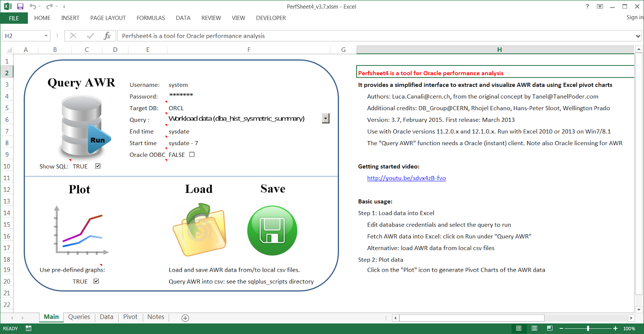Switch to the Queries sheet tab
Viewport: 644px width, 334px height.
(x=79, y=317)
